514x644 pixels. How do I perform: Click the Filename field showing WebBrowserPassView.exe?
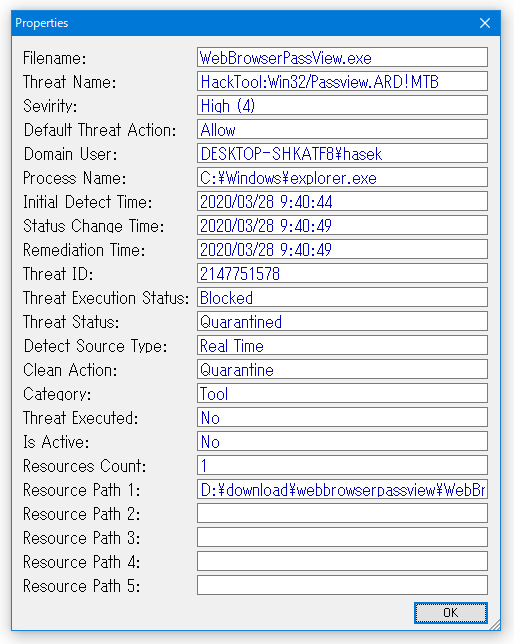(342, 57)
